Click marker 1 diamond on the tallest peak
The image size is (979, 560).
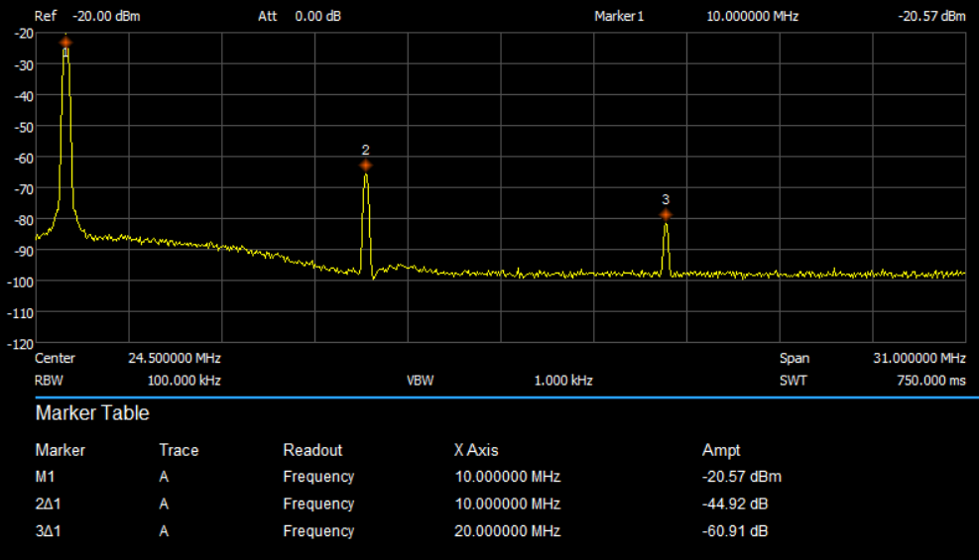click(x=65, y=43)
